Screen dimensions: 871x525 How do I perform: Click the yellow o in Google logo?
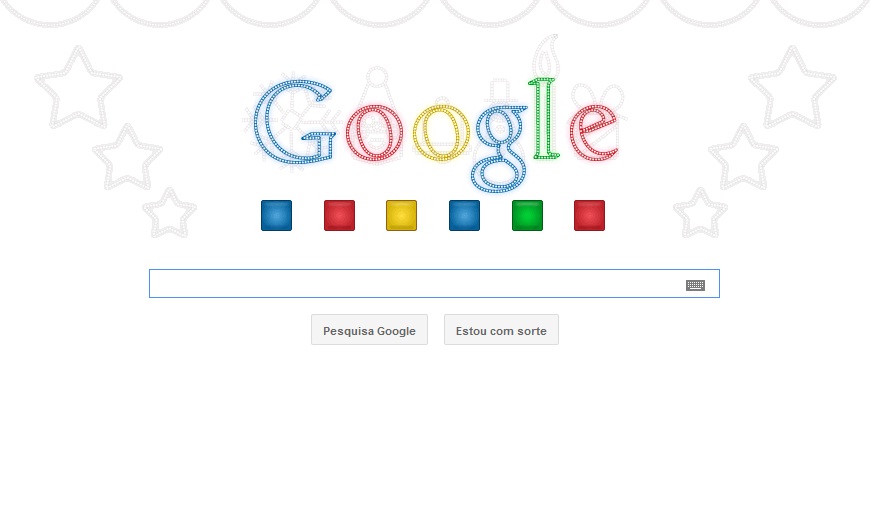pos(441,133)
